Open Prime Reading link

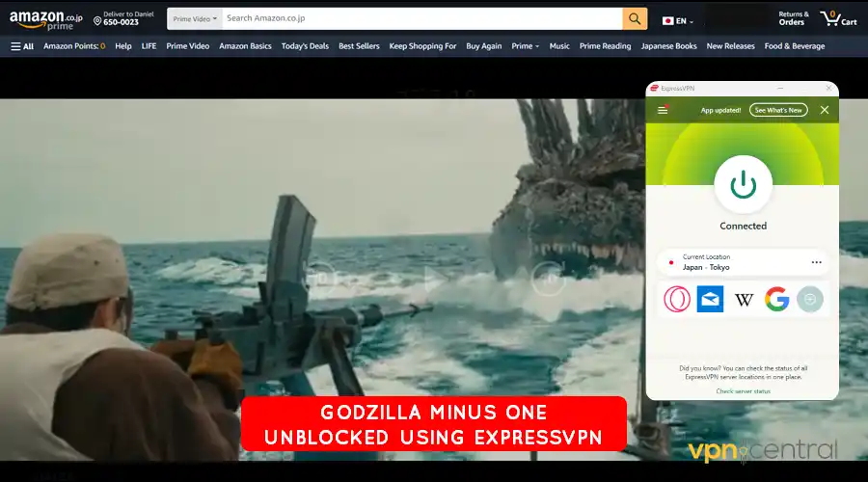(x=605, y=46)
